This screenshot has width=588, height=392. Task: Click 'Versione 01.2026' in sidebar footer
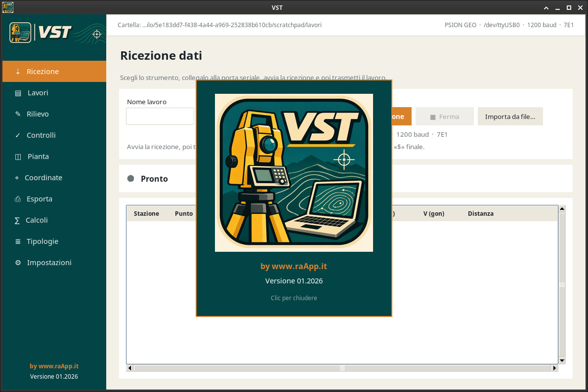54,377
